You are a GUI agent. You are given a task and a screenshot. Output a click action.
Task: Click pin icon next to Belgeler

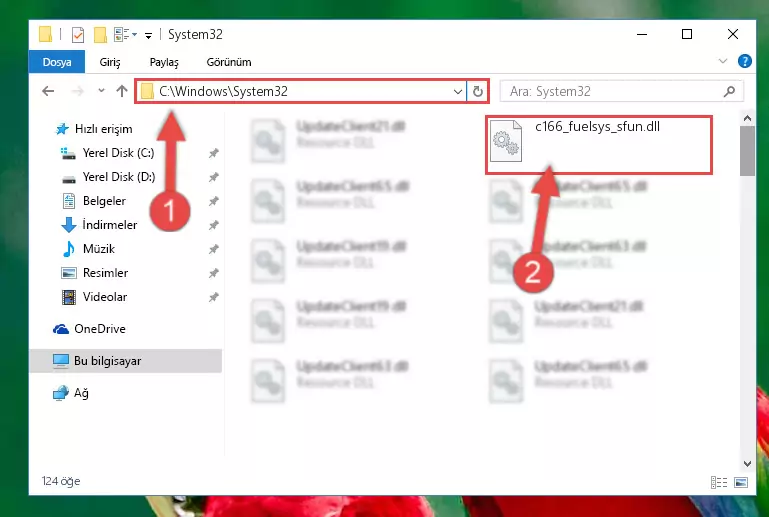coord(213,201)
